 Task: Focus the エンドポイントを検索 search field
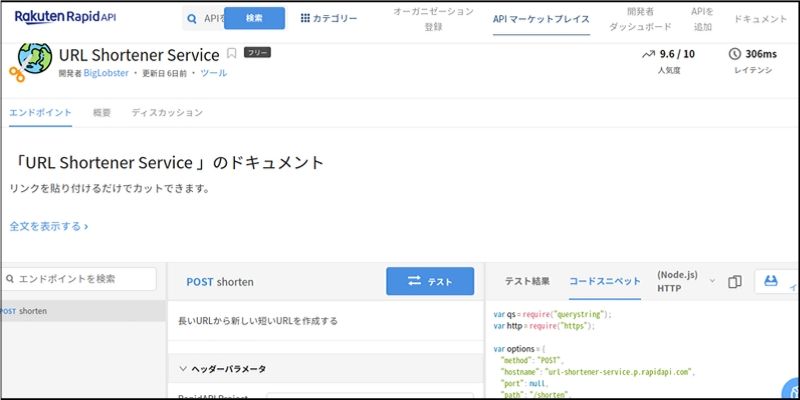click(79, 279)
